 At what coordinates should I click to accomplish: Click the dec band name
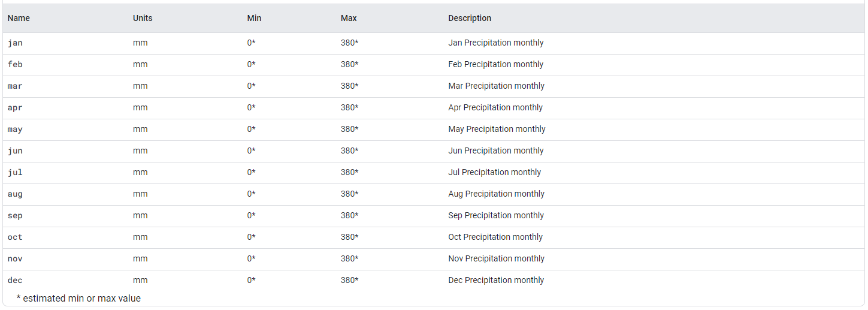click(x=15, y=281)
